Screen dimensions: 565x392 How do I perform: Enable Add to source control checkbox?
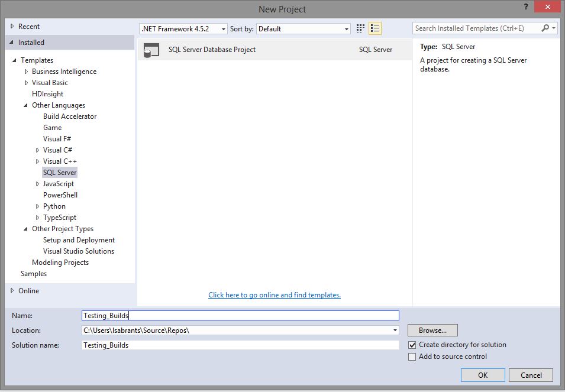coord(412,357)
